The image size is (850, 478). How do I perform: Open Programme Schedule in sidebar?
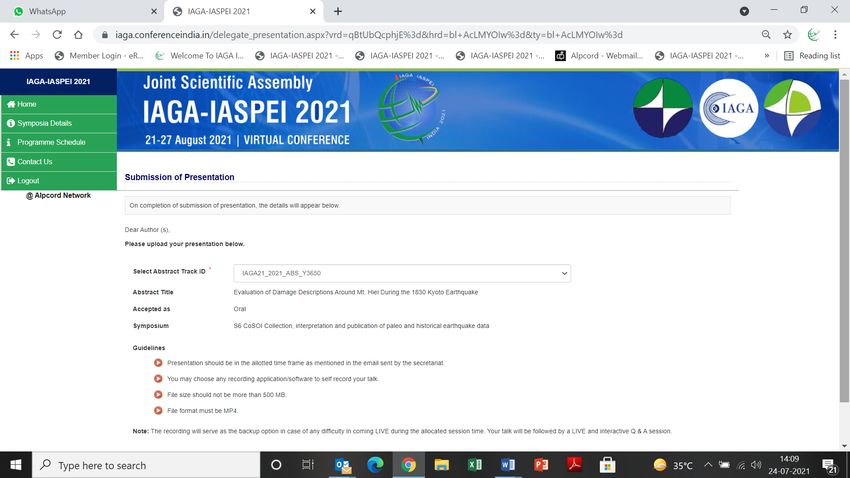(x=59, y=142)
